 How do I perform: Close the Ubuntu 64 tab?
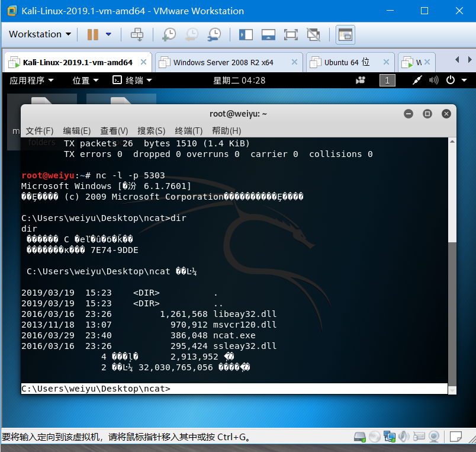tap(386, 62)
